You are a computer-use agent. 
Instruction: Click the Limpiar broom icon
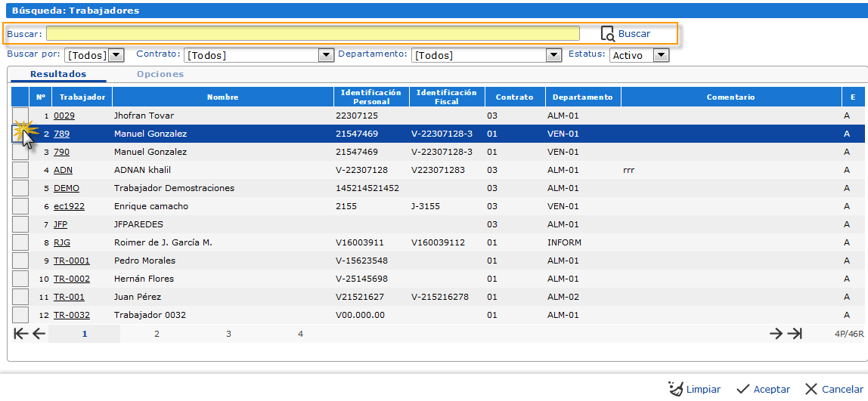click(x=676, y=389)
